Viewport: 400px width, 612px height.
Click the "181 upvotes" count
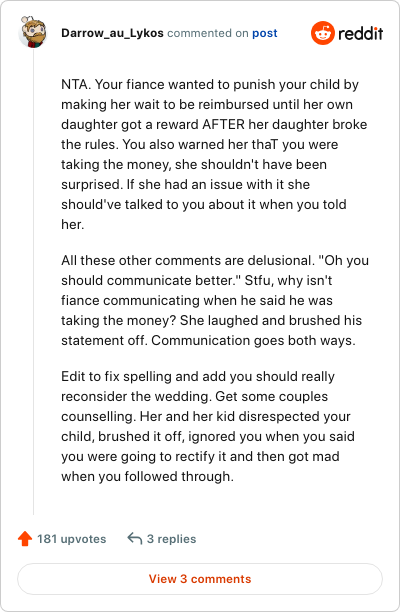(x=71, y=539)
